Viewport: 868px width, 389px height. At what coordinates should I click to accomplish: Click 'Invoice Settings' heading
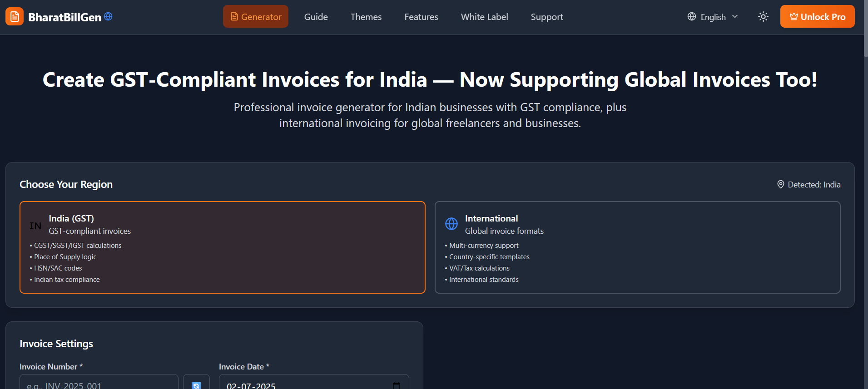pos(56,344)
